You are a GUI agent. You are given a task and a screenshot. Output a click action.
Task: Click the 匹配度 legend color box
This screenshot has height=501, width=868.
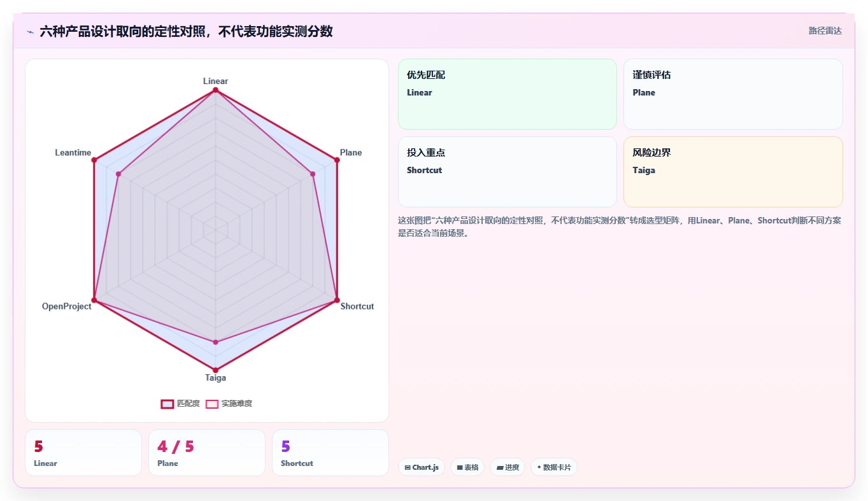click(167, 404)
